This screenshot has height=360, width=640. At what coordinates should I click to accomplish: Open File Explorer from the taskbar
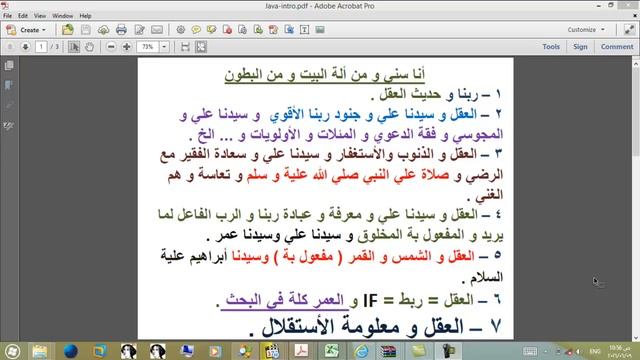coord(40,351)
